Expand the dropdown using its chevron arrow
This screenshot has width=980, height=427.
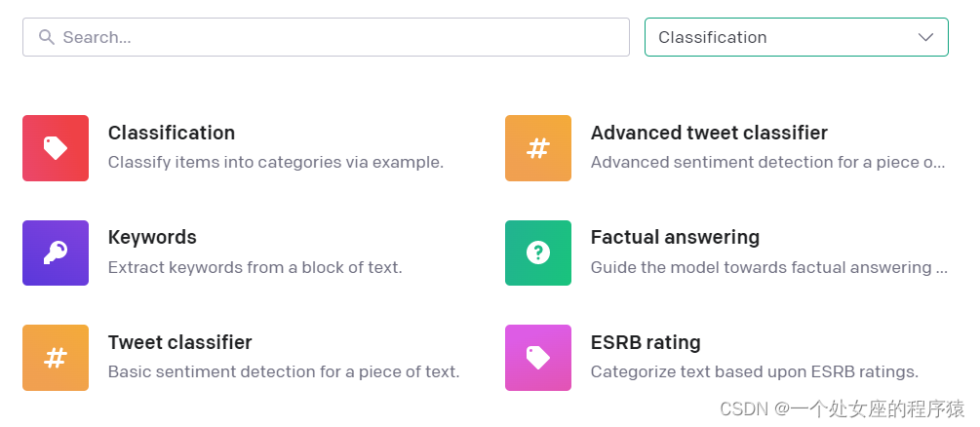(x=926, y=37)
